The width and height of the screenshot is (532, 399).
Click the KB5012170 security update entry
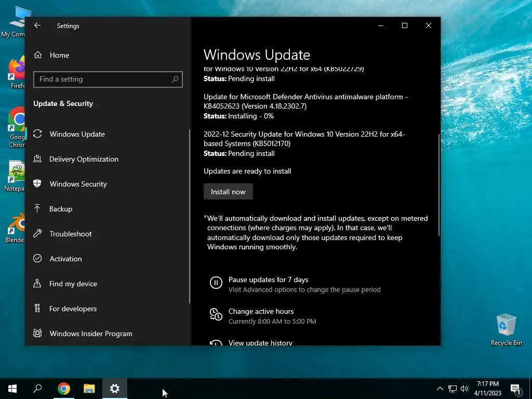(304, 143)
